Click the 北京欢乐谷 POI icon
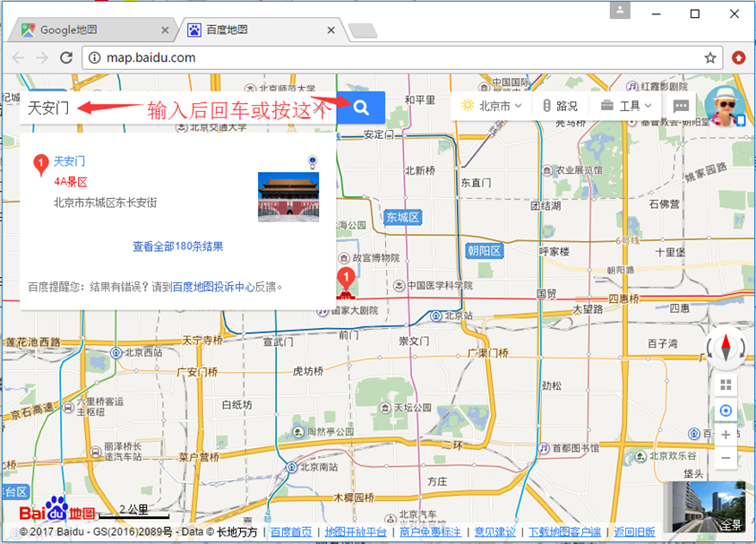The height and width of the screenshot is (544, 756). point(640,456)
